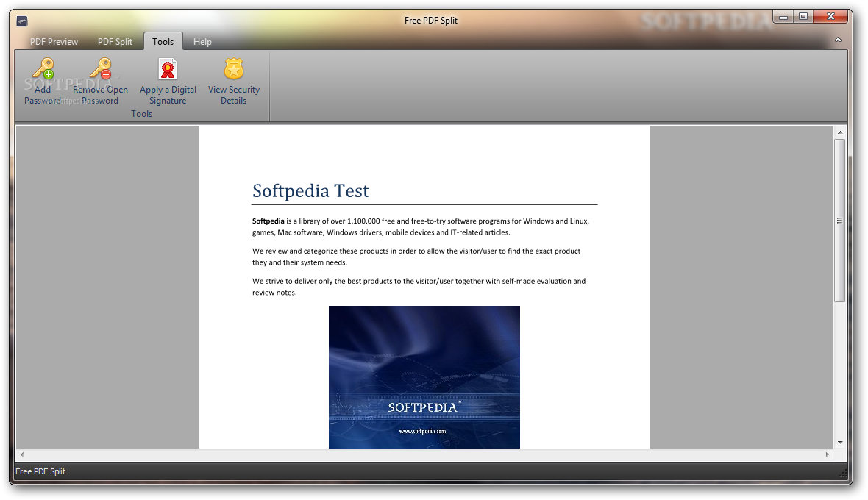Click the application icon in title bar
This screenshot has height=500, width=868.
22,21
